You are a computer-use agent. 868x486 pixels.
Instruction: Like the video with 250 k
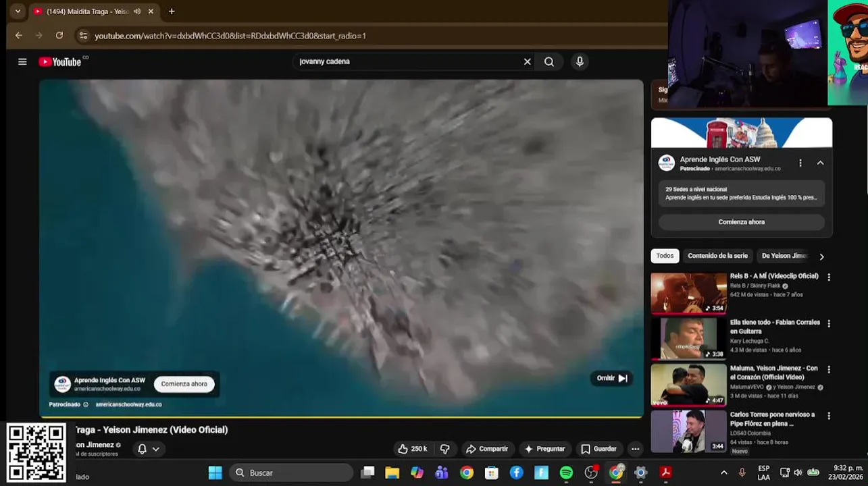413,449
